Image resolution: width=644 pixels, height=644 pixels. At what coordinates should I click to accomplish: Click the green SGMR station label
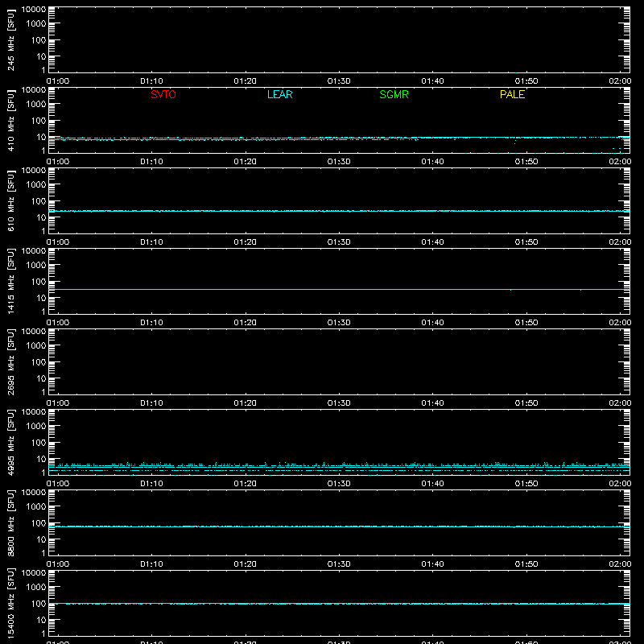[x=394, y=94]
